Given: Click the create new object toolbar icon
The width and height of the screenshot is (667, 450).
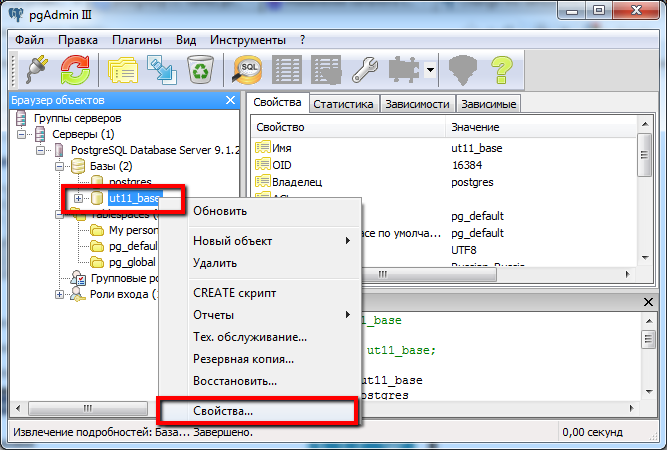Looking at the screenshot, I should (x=162, y=69).
